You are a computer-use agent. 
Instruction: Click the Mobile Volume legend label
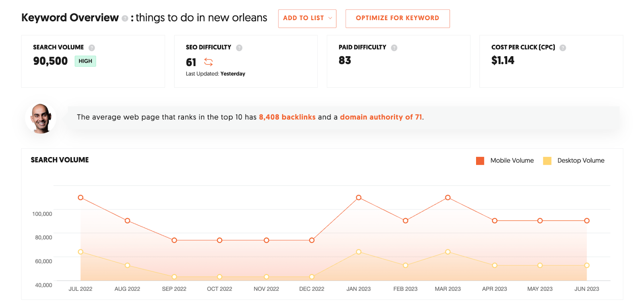coord(512,160)
